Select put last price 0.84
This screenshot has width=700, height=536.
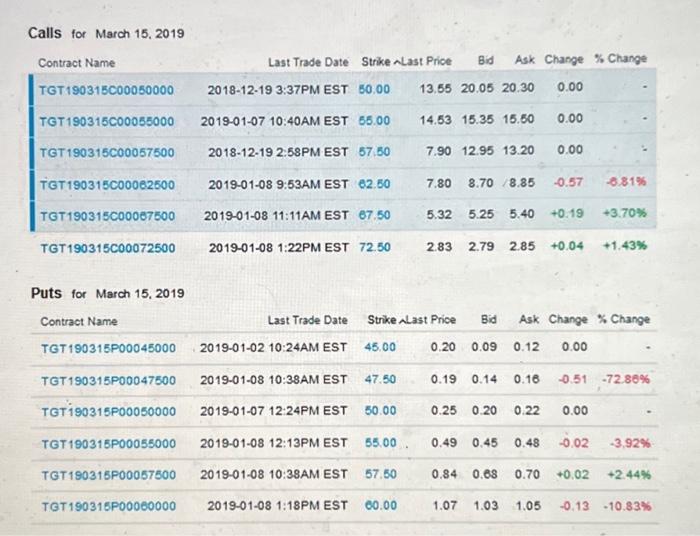(x=444, y=474)
